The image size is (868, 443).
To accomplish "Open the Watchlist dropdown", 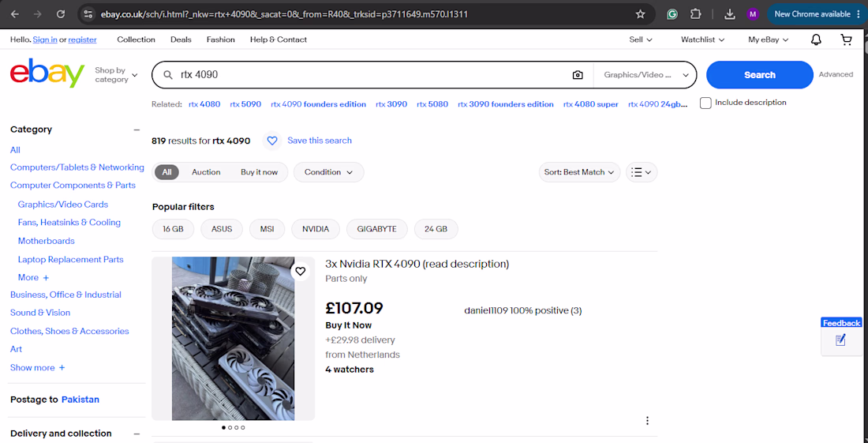I will [702, 39].
